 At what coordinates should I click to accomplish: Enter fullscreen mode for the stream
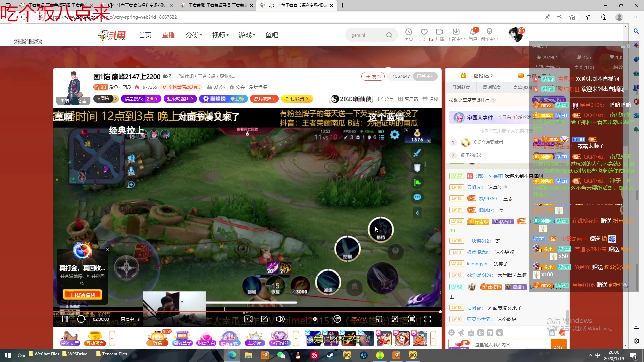click(428, 319)
